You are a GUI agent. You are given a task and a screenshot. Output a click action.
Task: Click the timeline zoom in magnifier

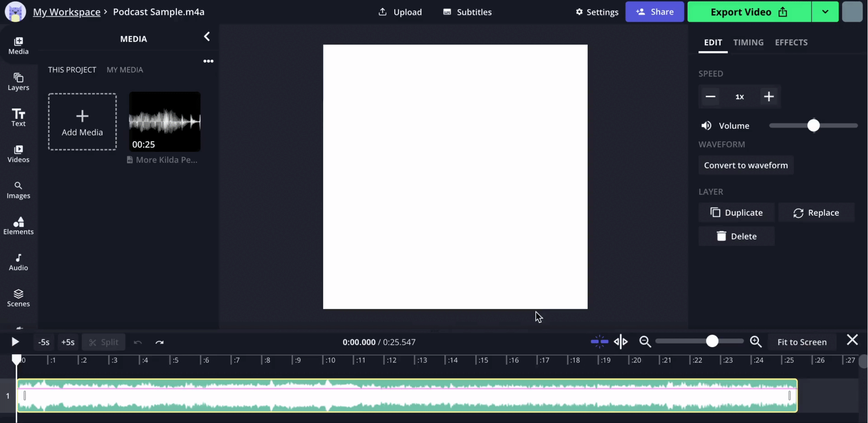coord(755,342)
